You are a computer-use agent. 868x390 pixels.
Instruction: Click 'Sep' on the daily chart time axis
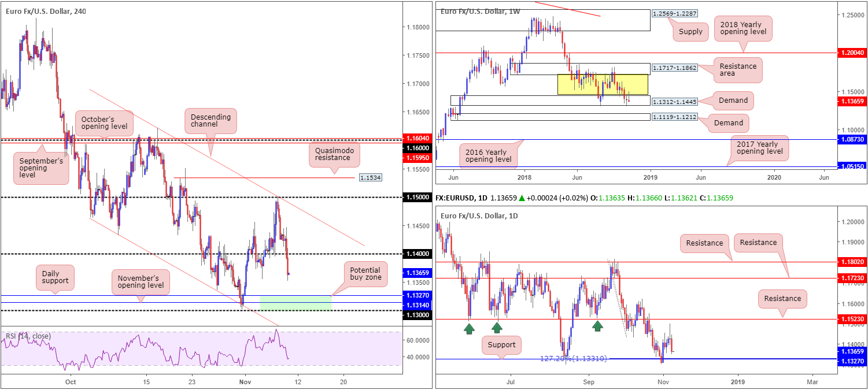pyautogui.click(x=589, y=382)
